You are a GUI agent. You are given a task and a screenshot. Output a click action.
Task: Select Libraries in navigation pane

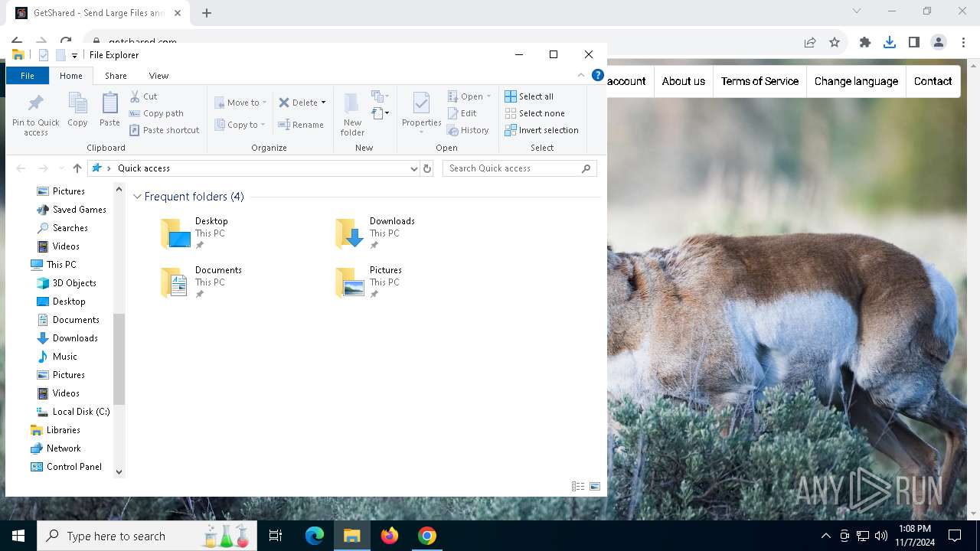[63, 430]
